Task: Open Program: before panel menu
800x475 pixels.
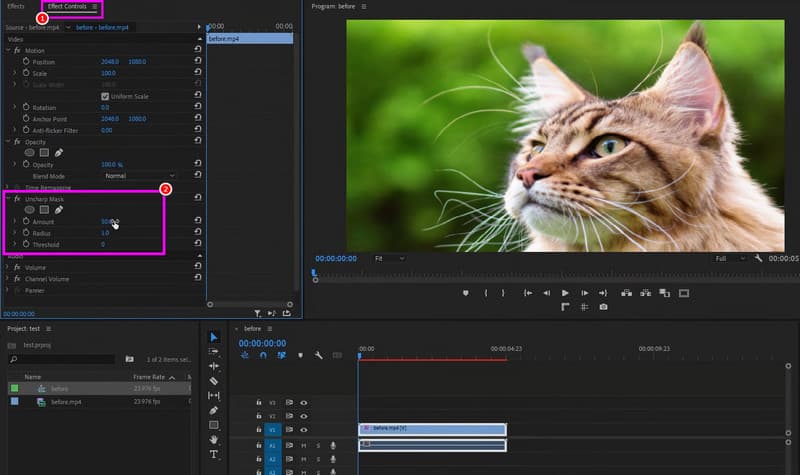Action: [364, 7]
